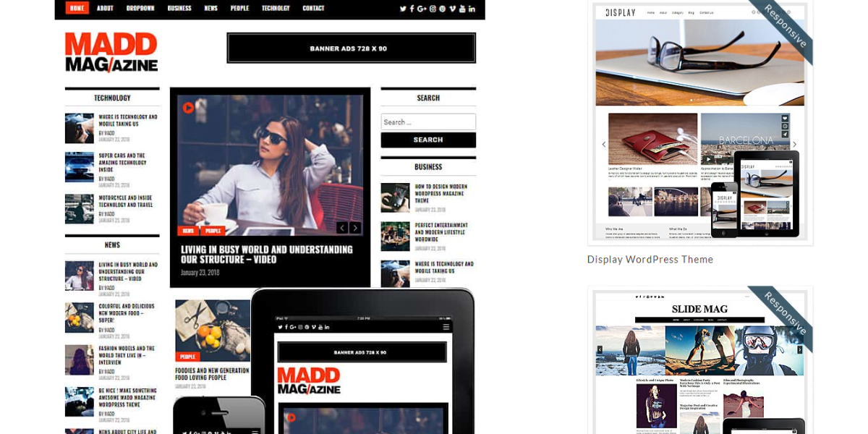Viewport: 868px width, 434px height.
Task: Open the Twitter icon in the top bar
Action: click(403, 9)
